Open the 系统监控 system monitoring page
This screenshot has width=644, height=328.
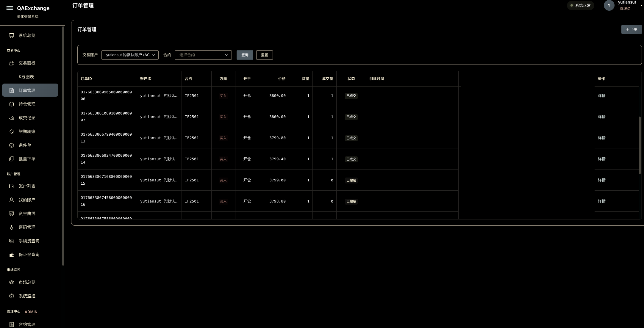tap(27, 296)
